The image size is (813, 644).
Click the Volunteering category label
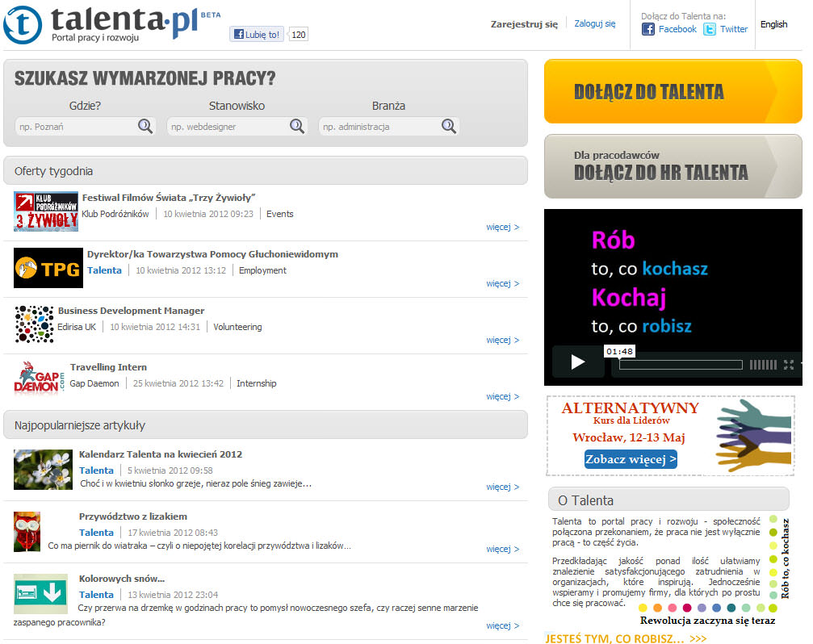pos(237,326)
